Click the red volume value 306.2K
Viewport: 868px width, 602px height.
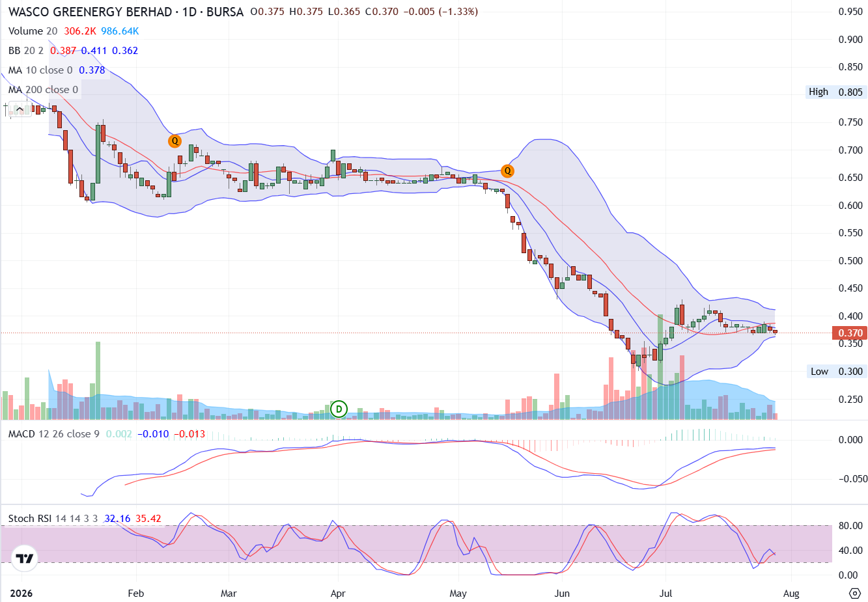pos(80,31)
